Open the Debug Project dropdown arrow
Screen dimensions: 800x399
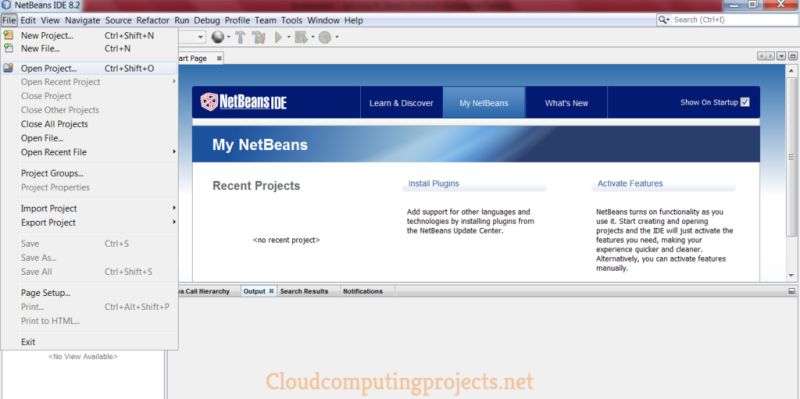pos(312,37)
